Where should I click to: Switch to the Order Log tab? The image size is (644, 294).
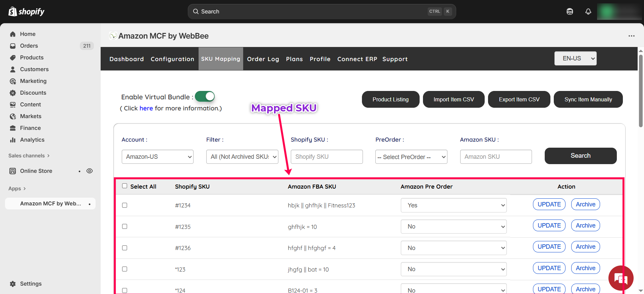(263, 59)
